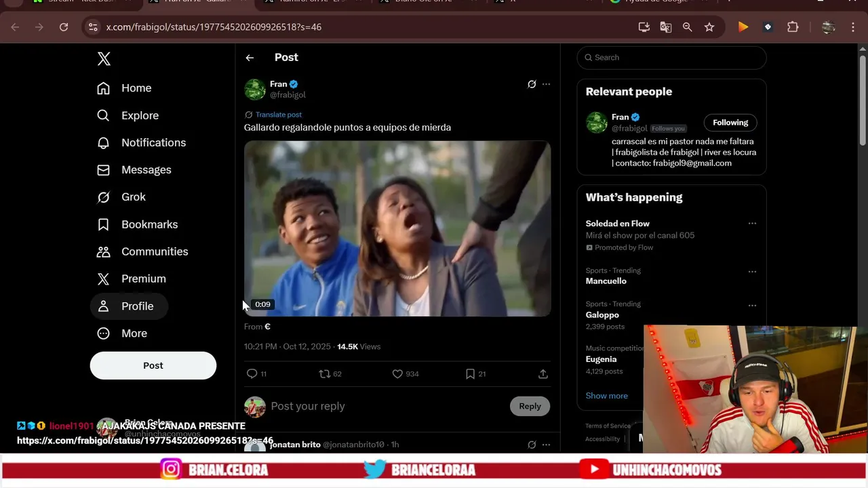Open options on jonatan brito's reply

tap(547, 445)
